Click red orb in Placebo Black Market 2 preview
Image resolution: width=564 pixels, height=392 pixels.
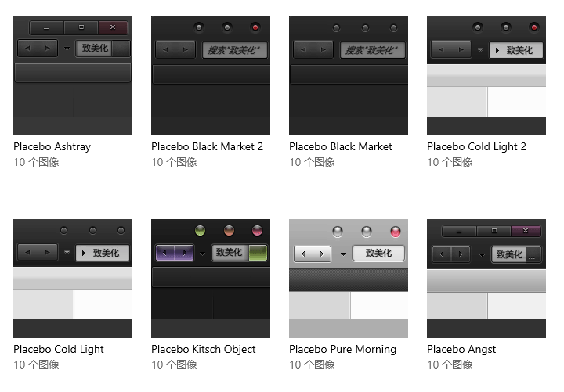[x=255, y=28]
